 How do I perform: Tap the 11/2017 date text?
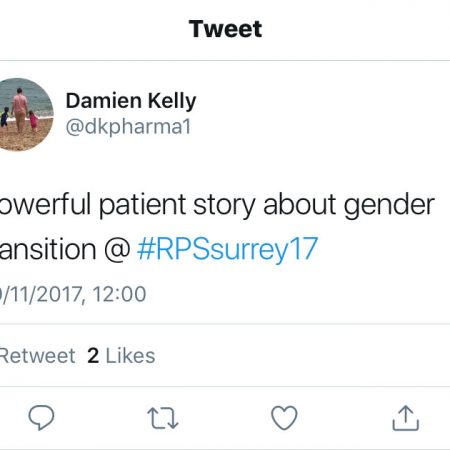coord(42,294)
